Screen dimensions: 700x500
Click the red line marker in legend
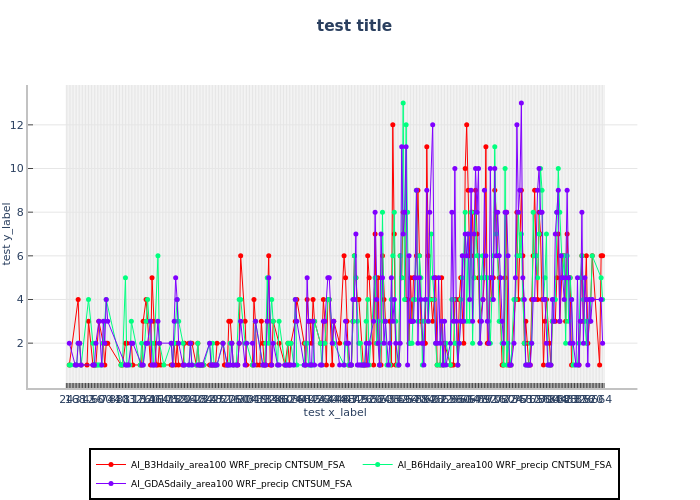coord(111,464)
